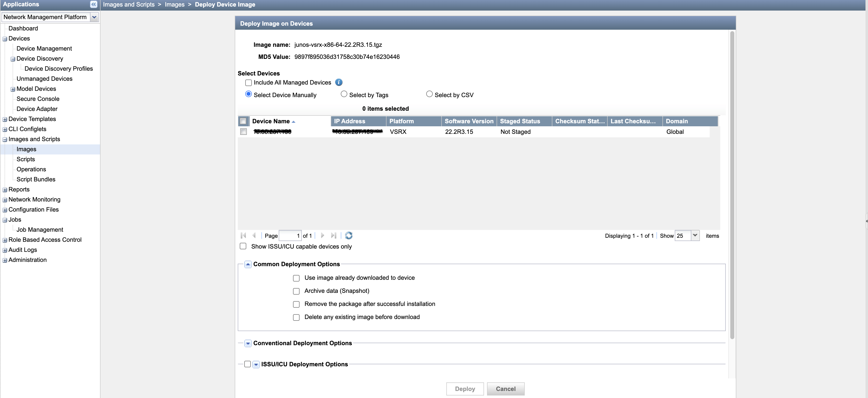Image resolution: width=868 pixels, height=398 pixels.
Task: Choose Select by CSV option
Action: click(429, 94)
